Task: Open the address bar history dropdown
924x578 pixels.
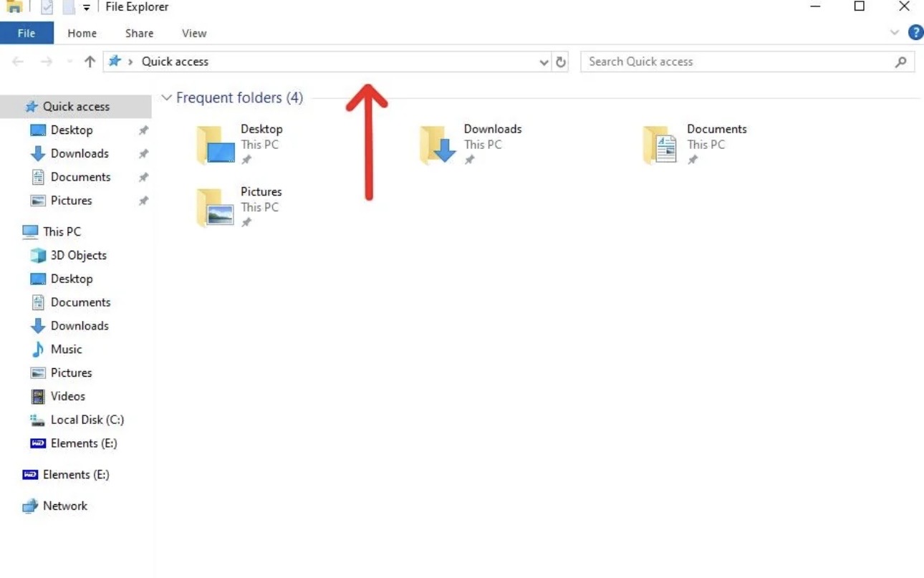Action: [x=544, y=62]
